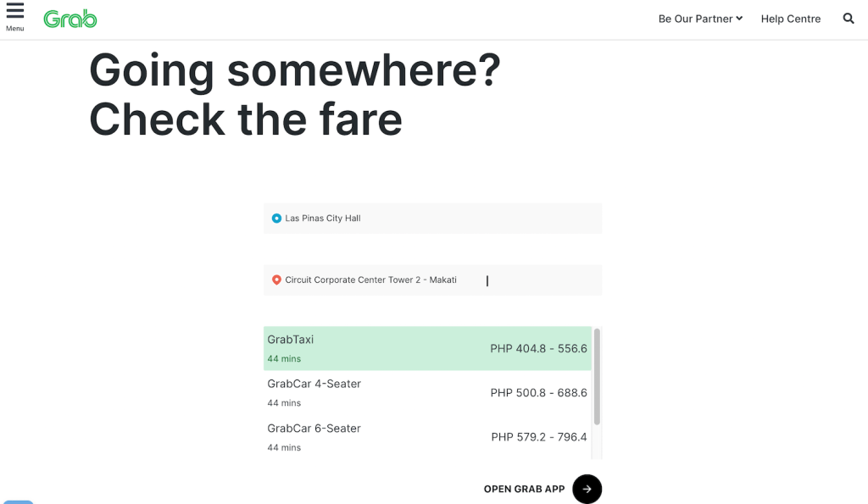Click the 44 mins label under GrabTaxi

pyautogui.click(x=282, y=358)
